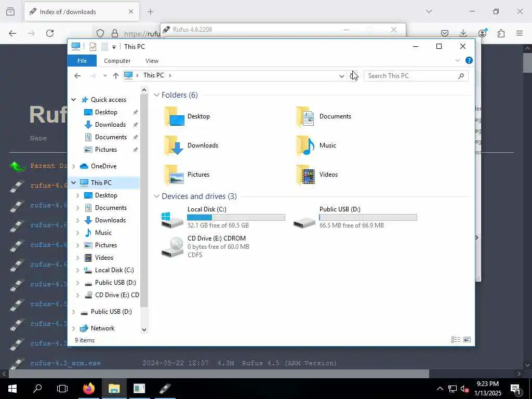Select the Local Disk (C:) drive icon
This screenshot has width=532, height=399.
172,220
